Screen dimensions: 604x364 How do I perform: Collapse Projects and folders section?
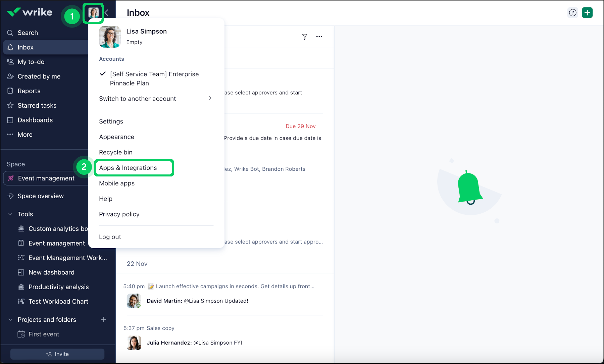[9, 319]
